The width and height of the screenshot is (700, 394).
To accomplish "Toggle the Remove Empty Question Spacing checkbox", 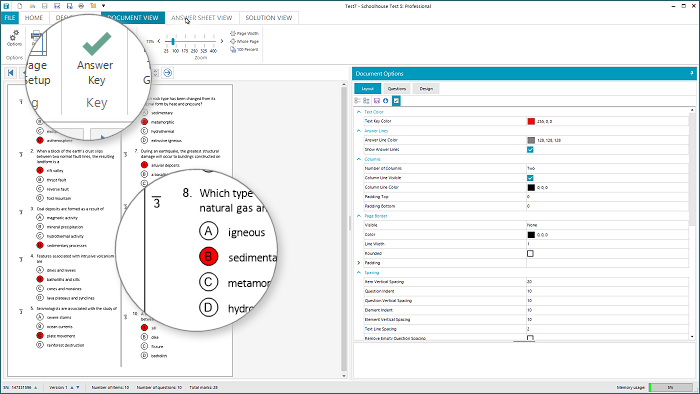I will 530,338.
